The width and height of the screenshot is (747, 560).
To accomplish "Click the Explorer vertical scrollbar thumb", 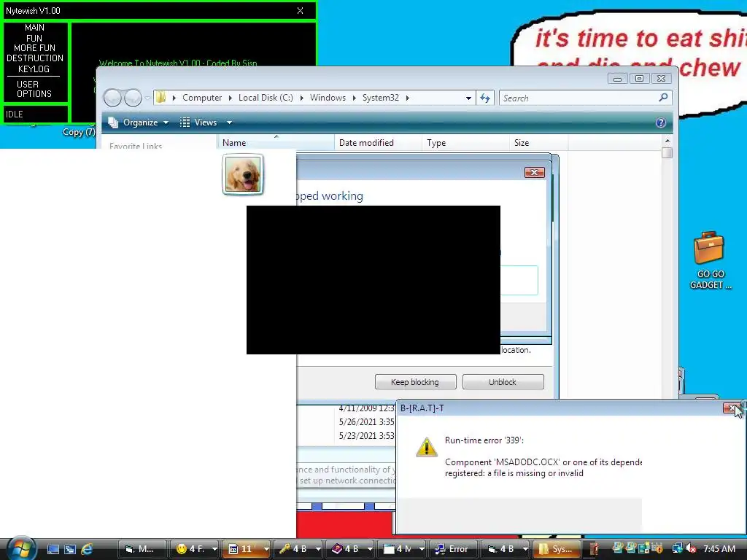I will (x=667, y=153).
